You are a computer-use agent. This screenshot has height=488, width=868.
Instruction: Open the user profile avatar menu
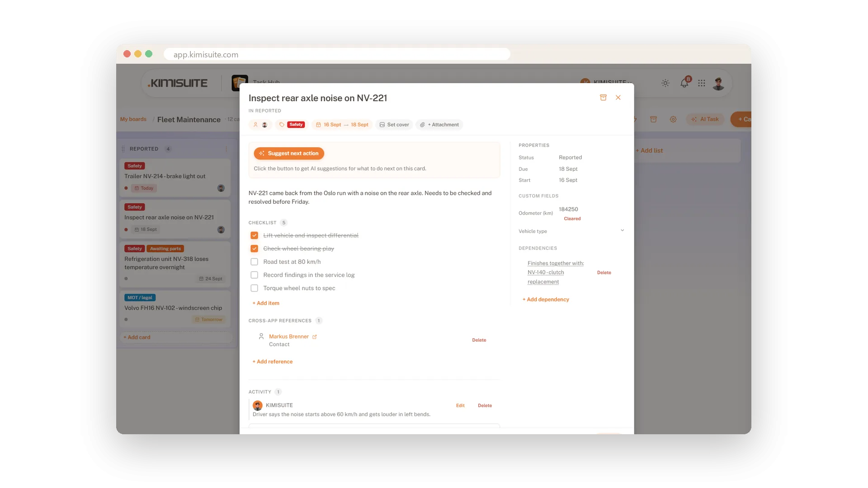pos(718,83)
